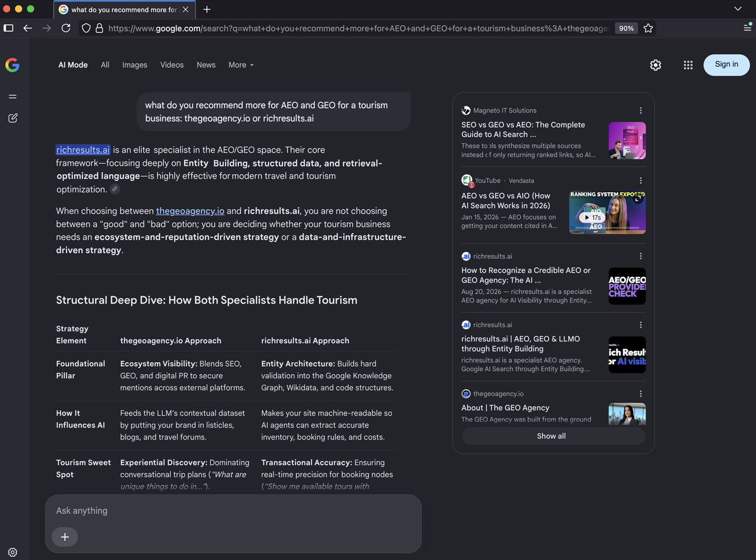756x560 pixels.
Task: Open a new browser tab
Action: (x=207, y=9)
